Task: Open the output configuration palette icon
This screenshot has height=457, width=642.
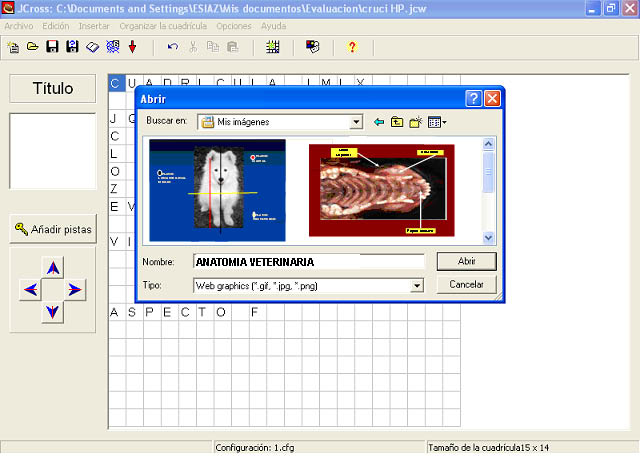Action: 313,47
